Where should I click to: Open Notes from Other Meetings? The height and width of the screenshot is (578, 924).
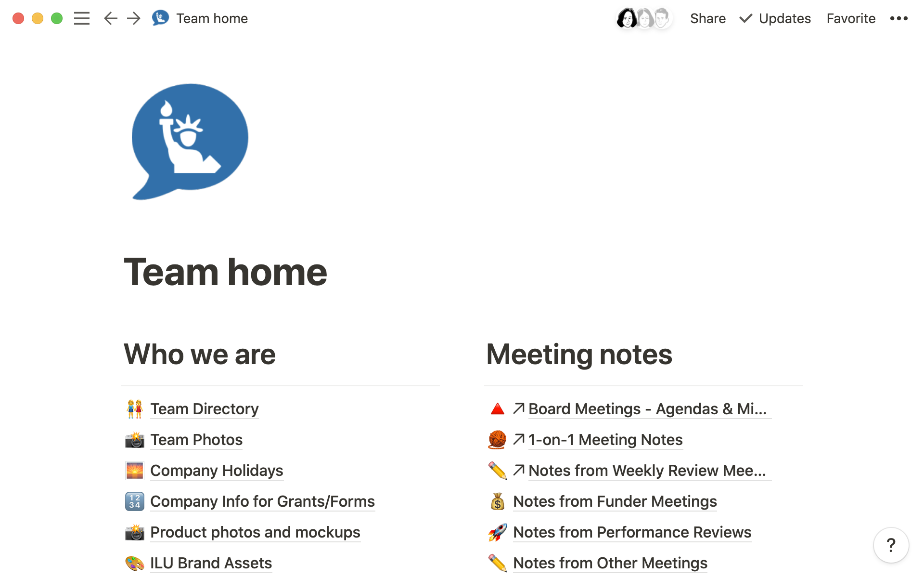tap(610, 563)
